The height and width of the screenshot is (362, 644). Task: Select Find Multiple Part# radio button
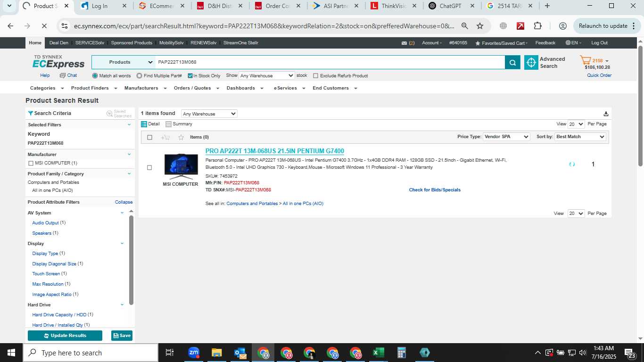140,75
